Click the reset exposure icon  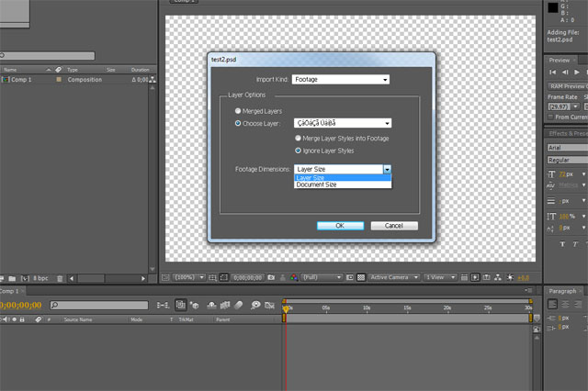tap(511, 277)
